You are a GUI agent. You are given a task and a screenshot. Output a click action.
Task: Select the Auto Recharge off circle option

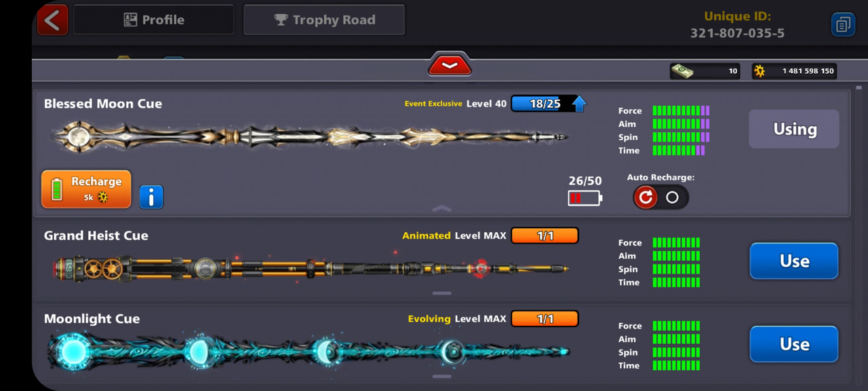672,197
